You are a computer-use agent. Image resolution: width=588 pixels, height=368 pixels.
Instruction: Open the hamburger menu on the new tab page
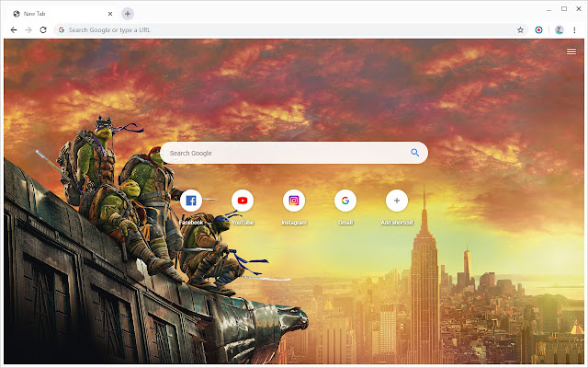(571, 52)
